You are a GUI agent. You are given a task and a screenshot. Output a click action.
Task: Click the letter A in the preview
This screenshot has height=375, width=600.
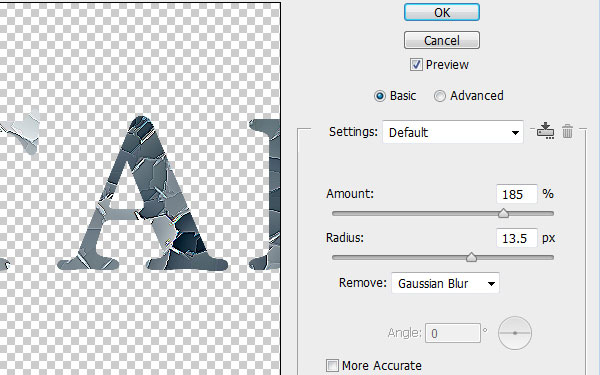point(142,193)
